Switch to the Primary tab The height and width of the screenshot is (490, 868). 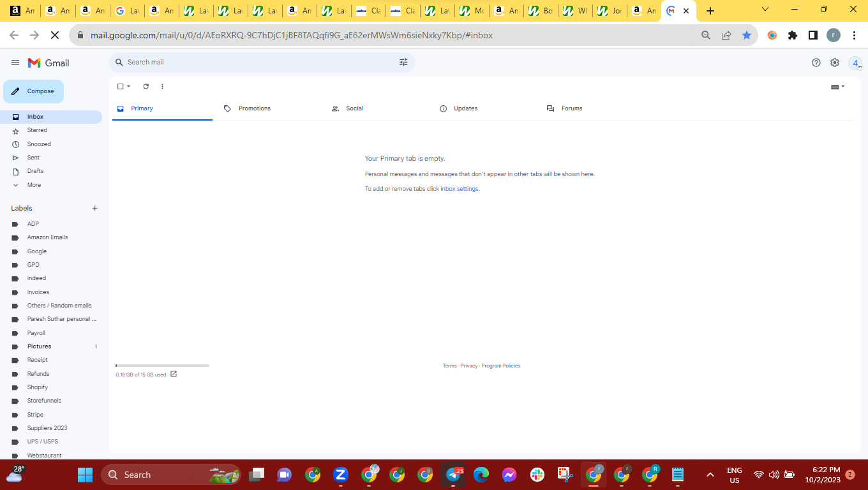click(162, 108)
